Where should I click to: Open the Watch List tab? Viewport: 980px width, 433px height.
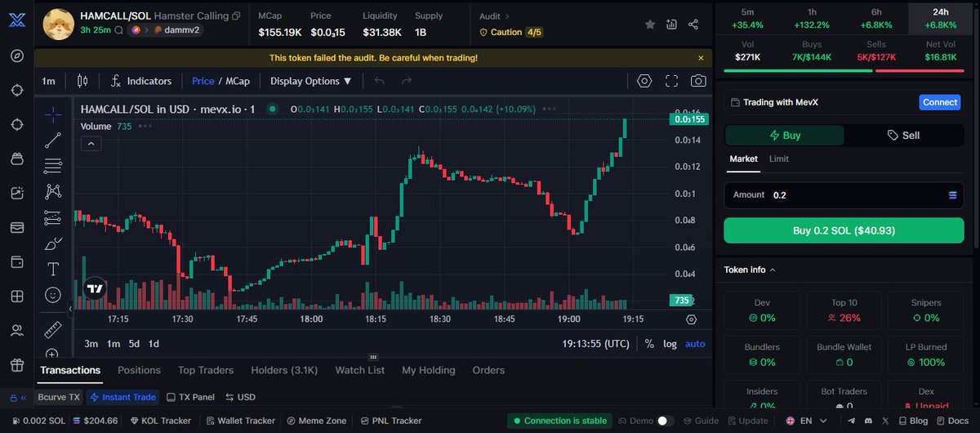[x=359, y=370]
